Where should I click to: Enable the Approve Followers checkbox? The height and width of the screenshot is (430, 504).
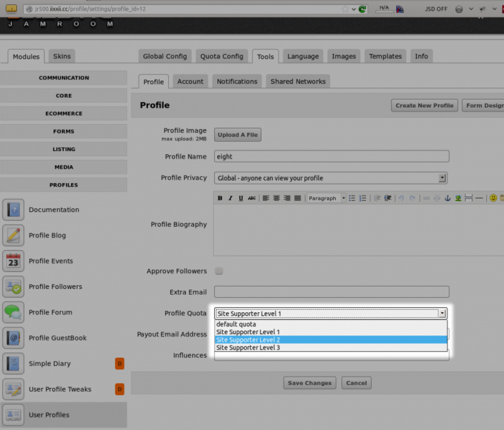point(219,271)
